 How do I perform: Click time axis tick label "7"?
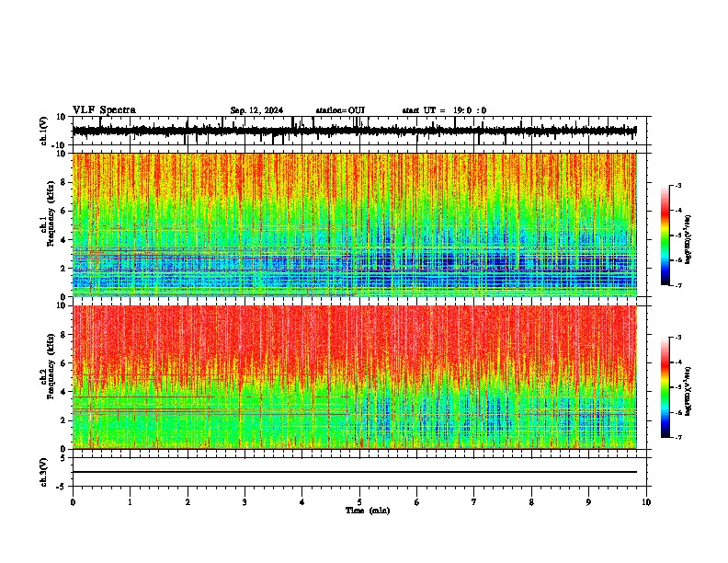474,502
